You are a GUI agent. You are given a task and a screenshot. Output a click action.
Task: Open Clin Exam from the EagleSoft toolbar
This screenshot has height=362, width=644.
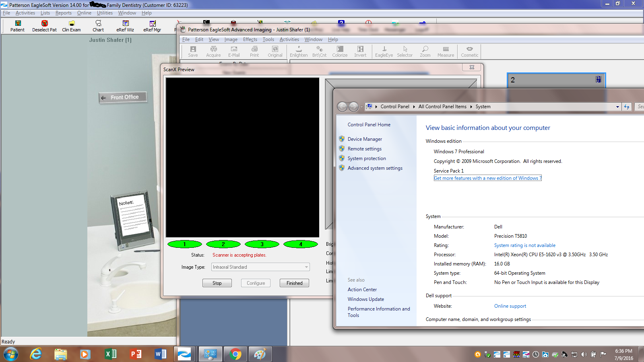coord(71,26)
